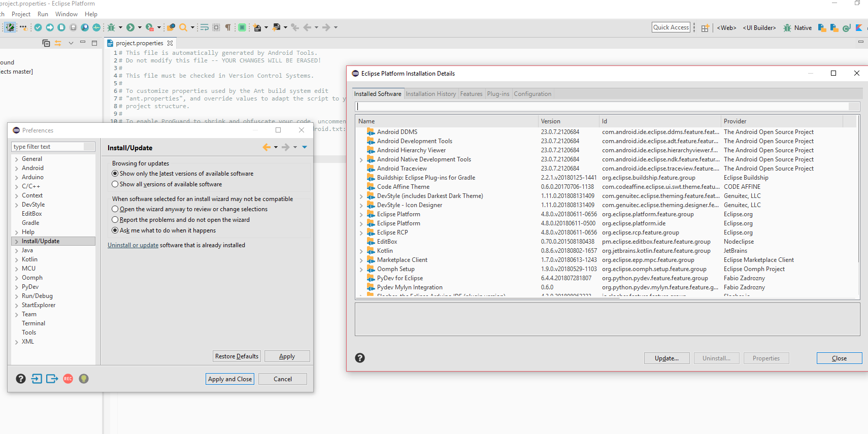This screenshot has height=434, width=868.
Task: Choose 'Open the wizard anyway' radio option
Action: [x=115, y=209]
